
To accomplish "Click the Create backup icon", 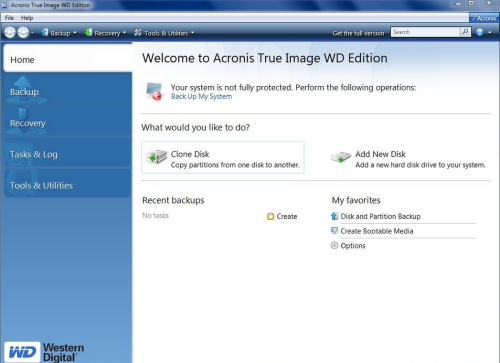I will 270,216.
